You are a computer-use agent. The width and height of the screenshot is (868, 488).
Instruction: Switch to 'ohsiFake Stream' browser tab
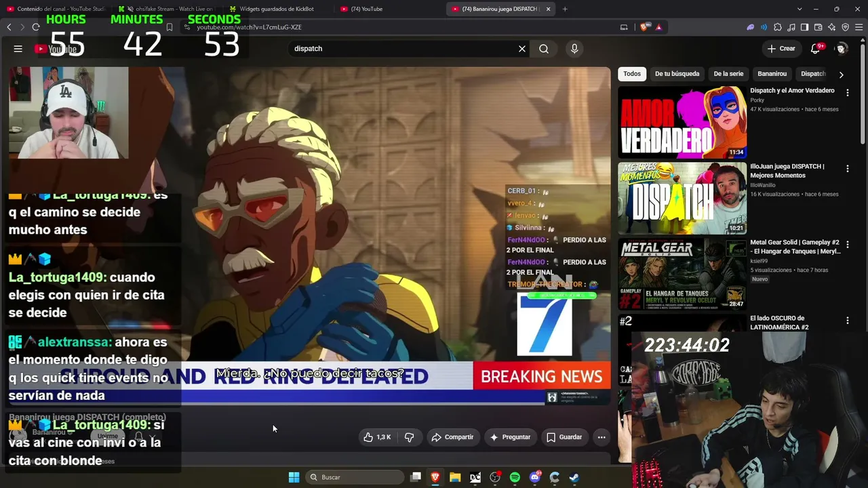(166, 9)
